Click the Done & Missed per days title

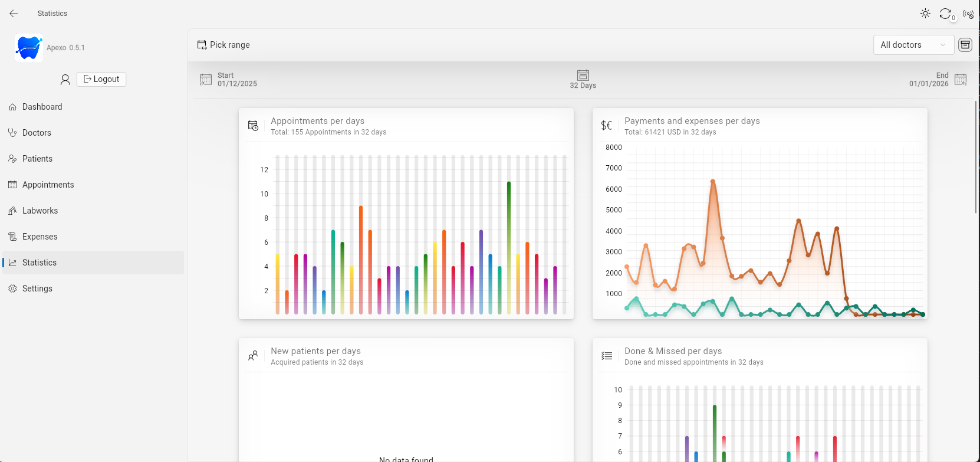(x=673, y=351)
